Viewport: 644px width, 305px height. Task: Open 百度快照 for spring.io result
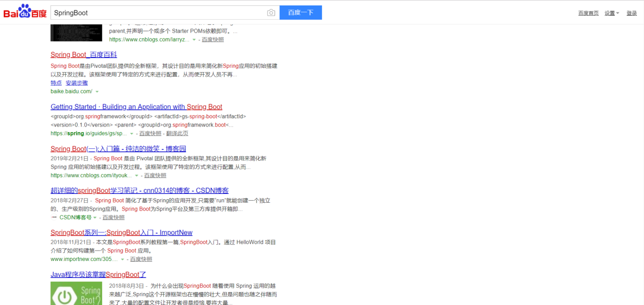[150, 133]
